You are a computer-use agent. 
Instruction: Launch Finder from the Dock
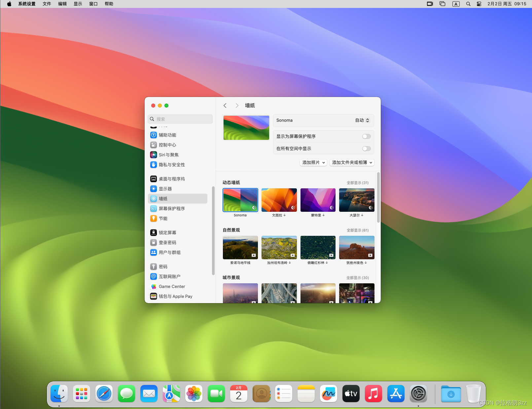point(59,393)
